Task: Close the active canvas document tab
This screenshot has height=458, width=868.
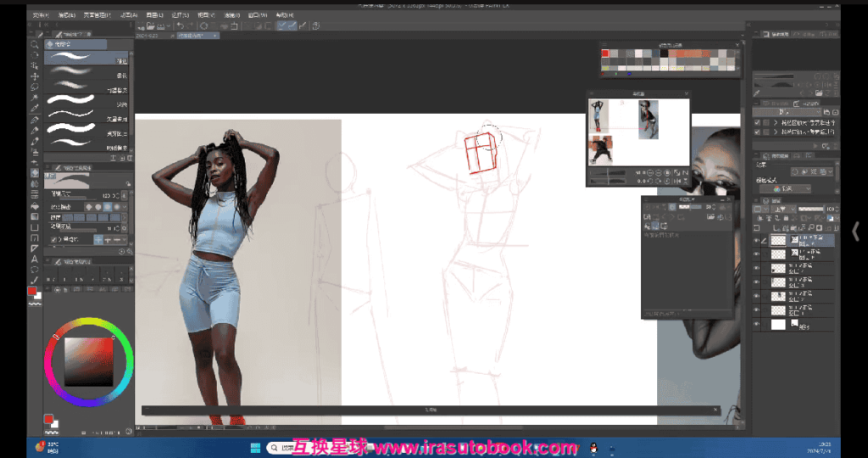Action: pyautogui.click(x=215, y=36)
